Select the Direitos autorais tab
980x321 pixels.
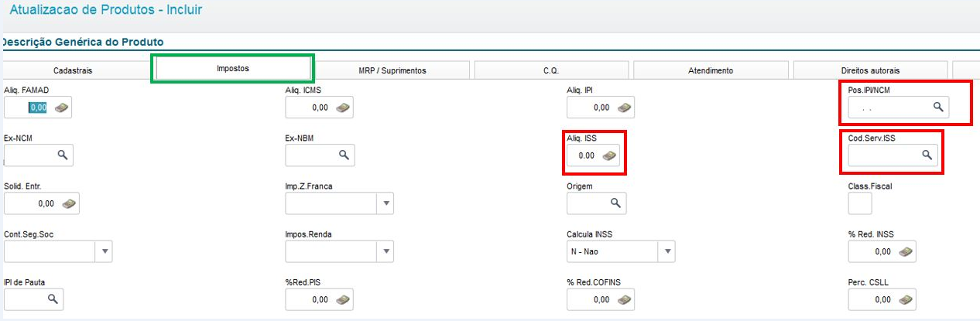tap(870, 70)
